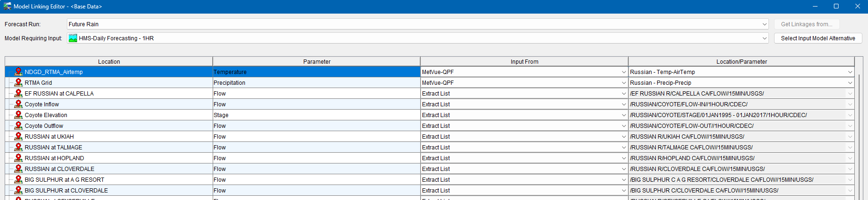The width and height of the screenshot is (868, 200).
Task: Click the RTMA Grid location pin icon
Action: click(19, 82)
